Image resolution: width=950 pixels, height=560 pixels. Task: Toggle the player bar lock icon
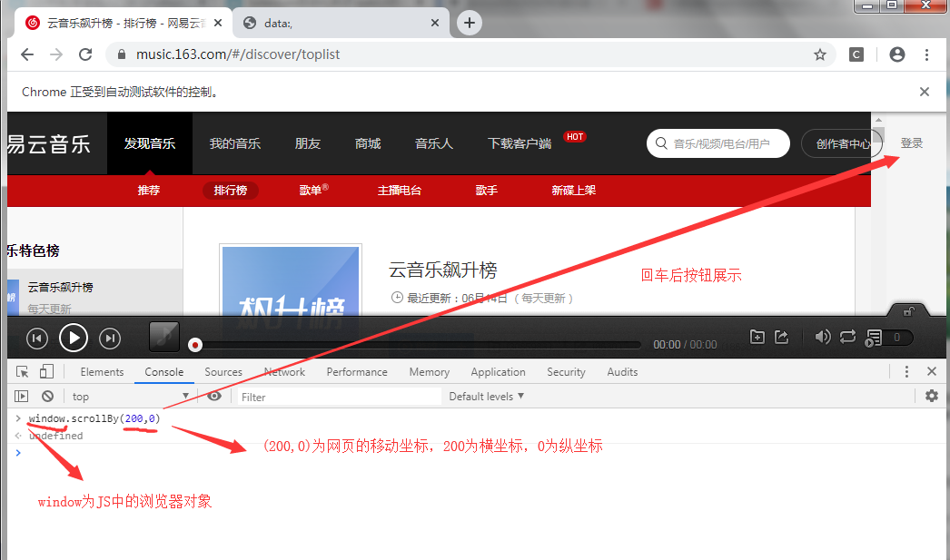(909, 311)
